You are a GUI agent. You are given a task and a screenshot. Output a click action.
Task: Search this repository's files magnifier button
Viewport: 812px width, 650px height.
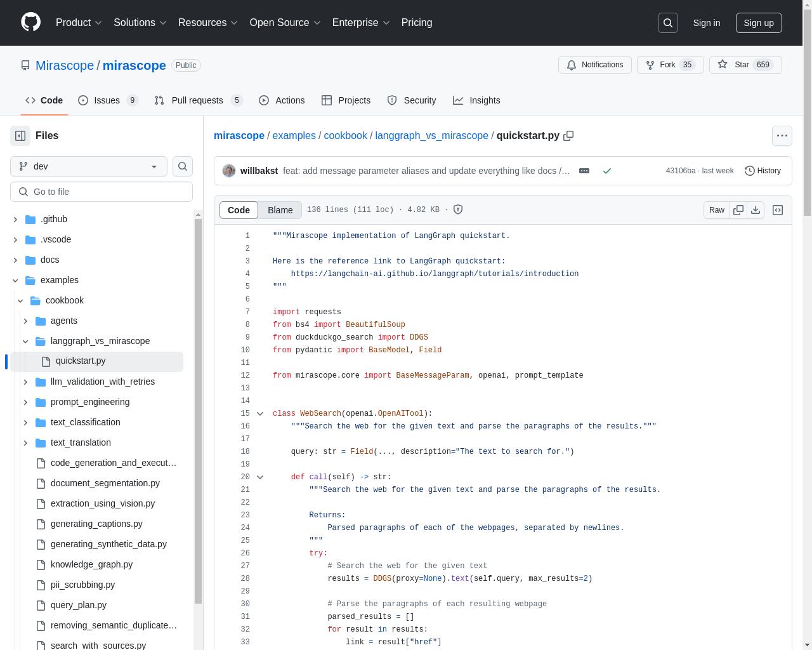tap(183, 166)
